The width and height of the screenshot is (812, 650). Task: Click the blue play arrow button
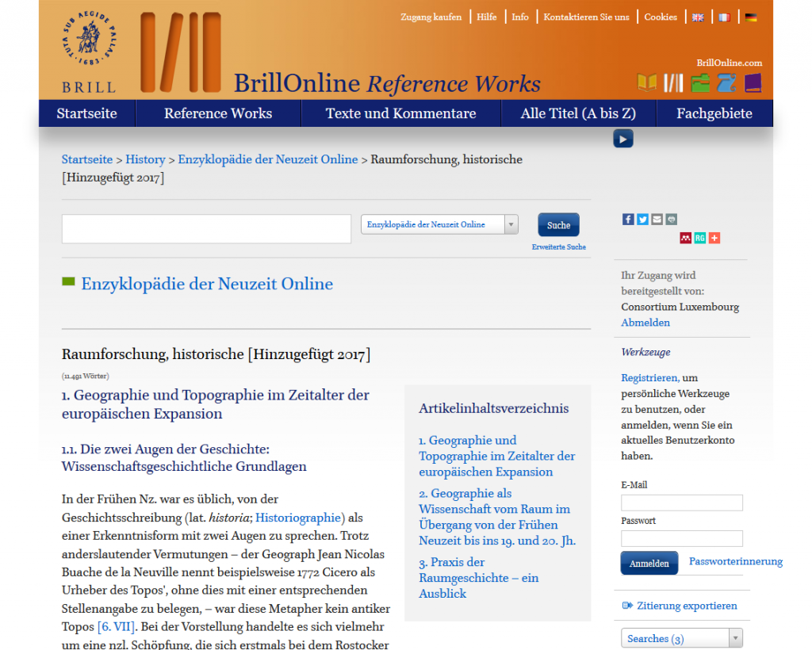click(623, 139)
